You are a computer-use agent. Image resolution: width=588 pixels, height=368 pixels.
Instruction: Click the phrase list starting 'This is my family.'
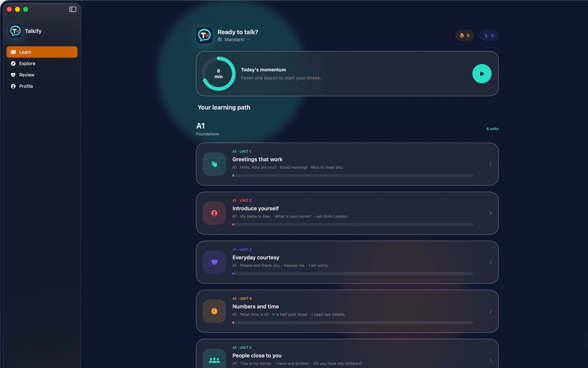pos(297,364)
